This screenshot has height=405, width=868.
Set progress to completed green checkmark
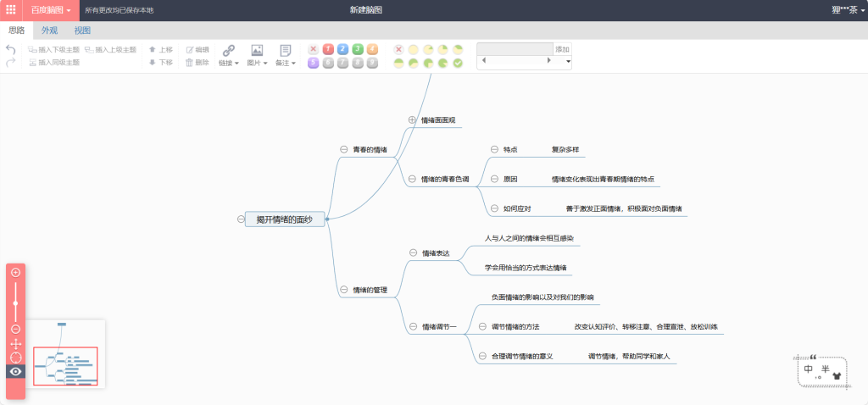(458, 64)
